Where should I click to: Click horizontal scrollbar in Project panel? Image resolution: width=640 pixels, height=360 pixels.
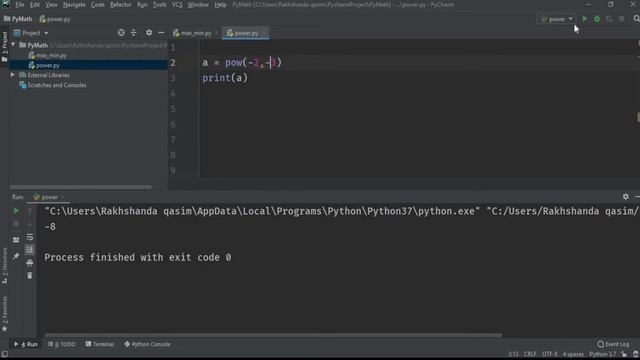(80, 187)
